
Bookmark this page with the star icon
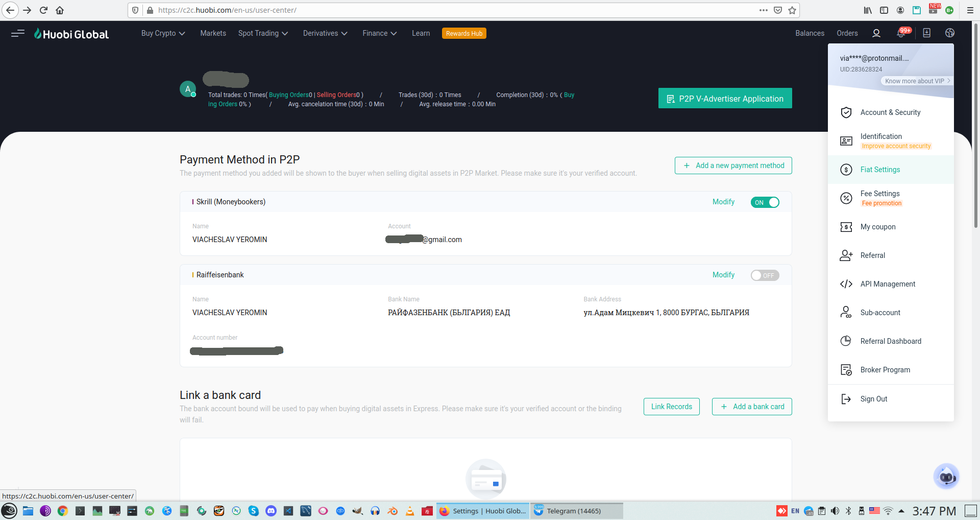(792, 10)
